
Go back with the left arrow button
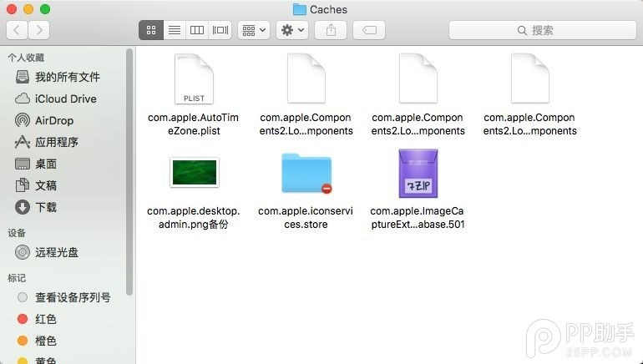pos(18,30)
